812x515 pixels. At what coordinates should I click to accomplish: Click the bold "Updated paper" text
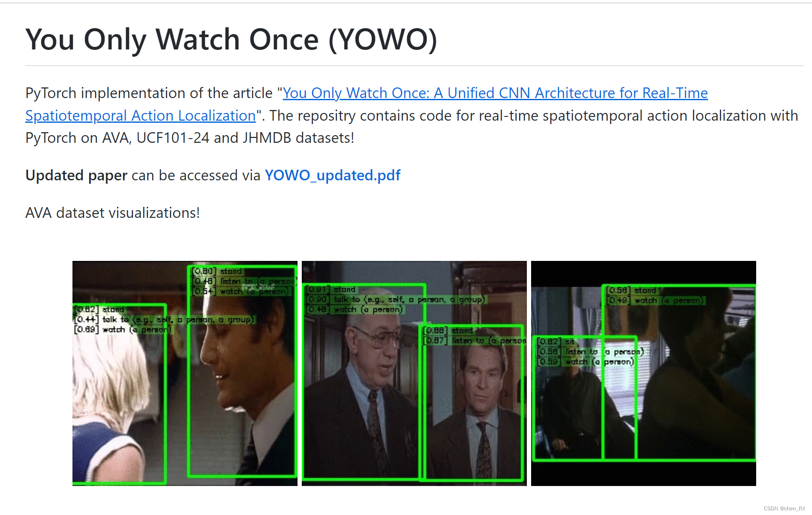[76, 175]
